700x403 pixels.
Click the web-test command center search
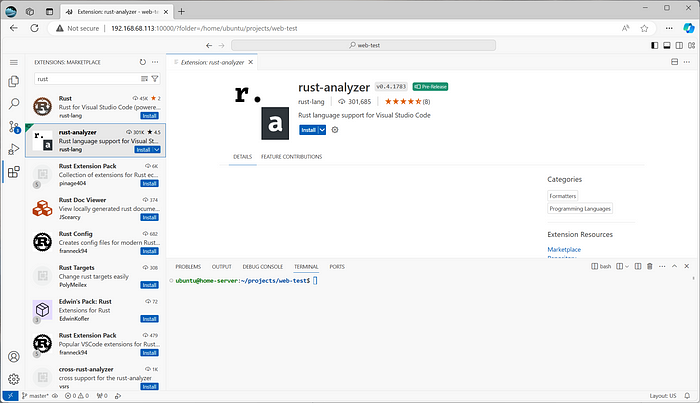tap(363, 45)
